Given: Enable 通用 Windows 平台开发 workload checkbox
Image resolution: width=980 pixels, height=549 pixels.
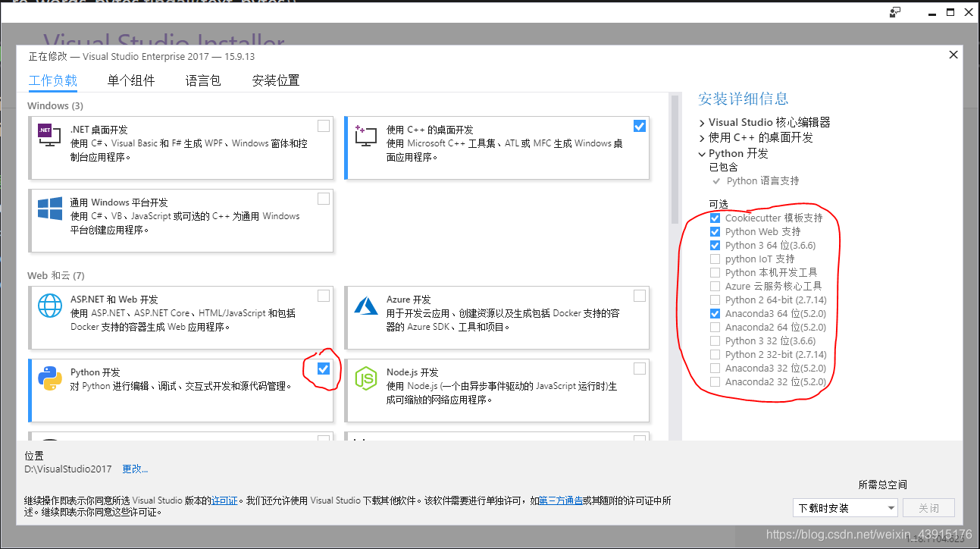Looking at the screenshot, I should coord(324,199).
